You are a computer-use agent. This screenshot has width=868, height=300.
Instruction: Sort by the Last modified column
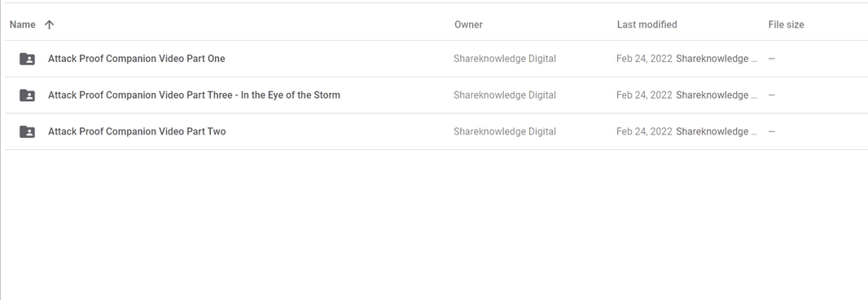coord(647,24)
